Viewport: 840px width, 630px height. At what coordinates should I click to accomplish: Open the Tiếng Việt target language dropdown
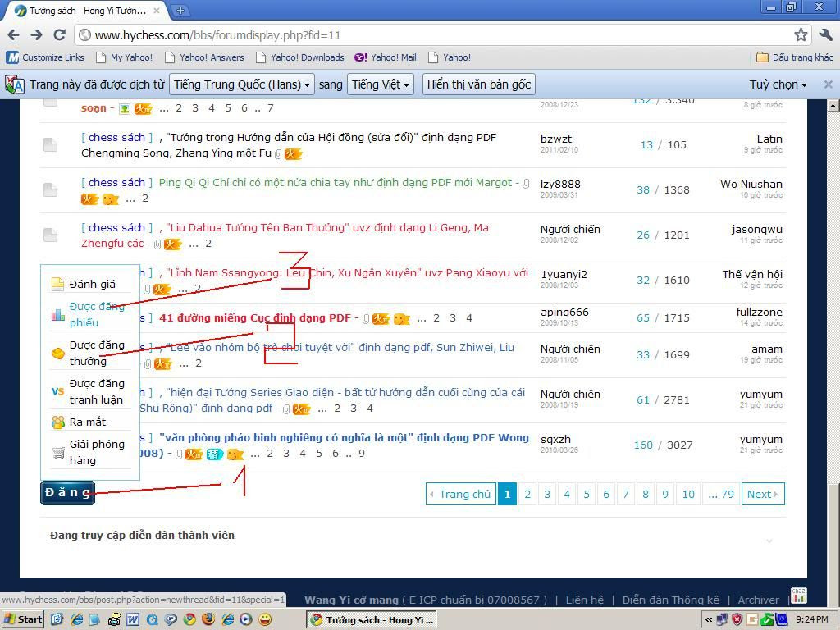click(x=381, y=84)
